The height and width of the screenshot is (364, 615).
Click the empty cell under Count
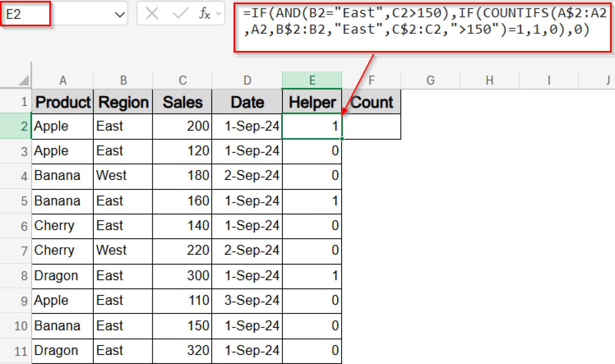tap(371, 126)
